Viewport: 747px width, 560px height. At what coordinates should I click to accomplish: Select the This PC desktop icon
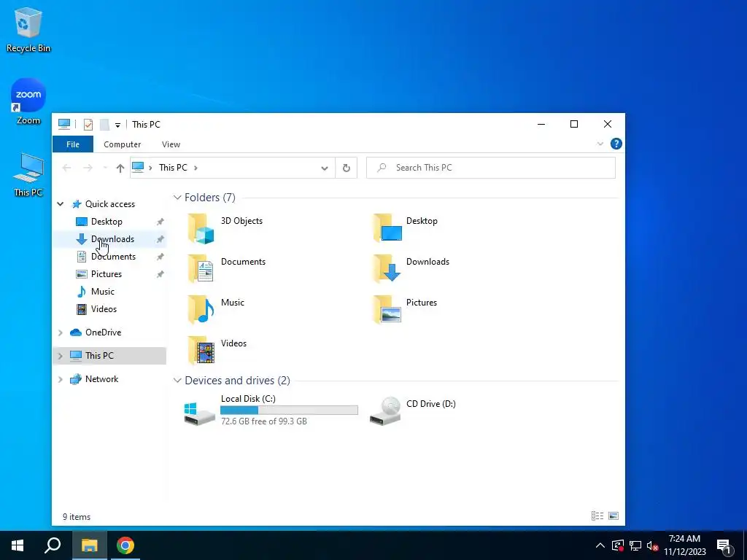pyautogui.click(x=28, y=175)
